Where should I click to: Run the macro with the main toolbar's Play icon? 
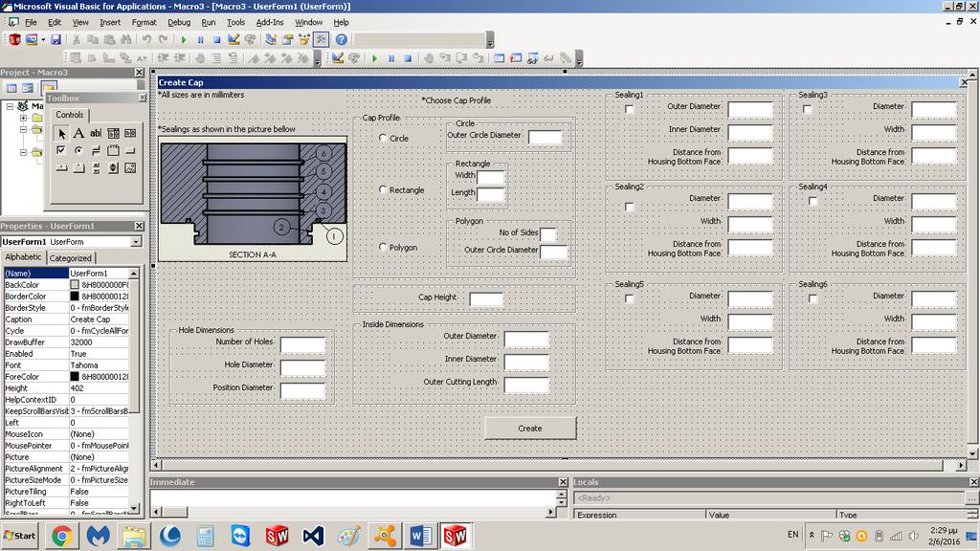click(183, 39)
